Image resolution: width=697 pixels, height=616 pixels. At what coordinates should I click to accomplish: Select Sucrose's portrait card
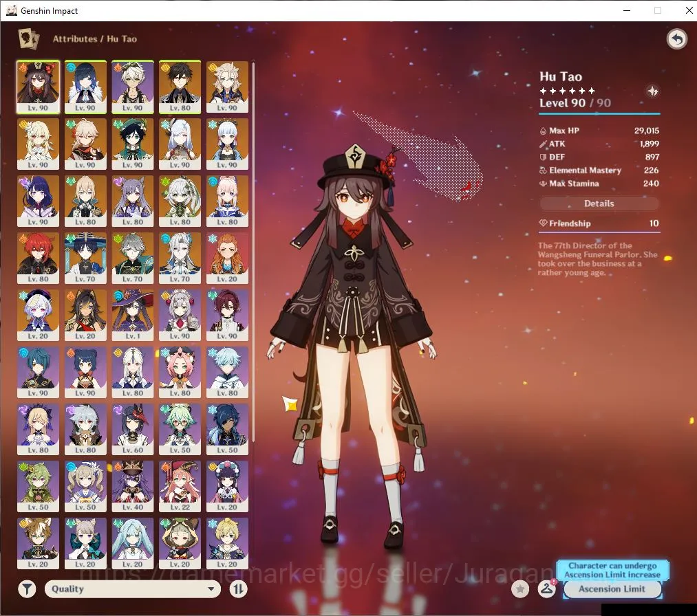point(180,430)
